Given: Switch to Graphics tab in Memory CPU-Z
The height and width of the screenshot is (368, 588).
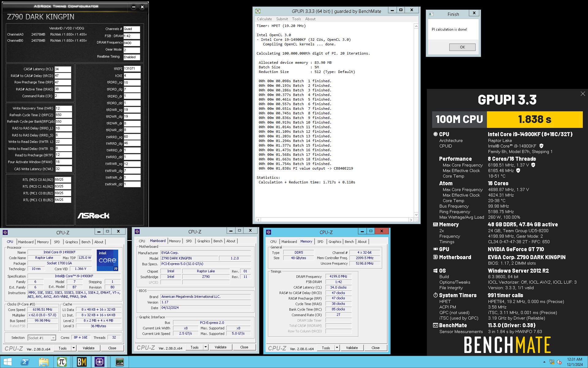Looking at the screenshot, I should pyautogui.click(x=335, y=242).
